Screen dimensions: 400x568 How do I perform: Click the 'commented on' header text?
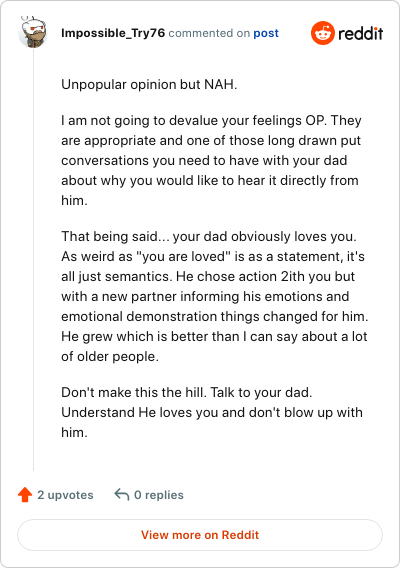coord(209,33)
